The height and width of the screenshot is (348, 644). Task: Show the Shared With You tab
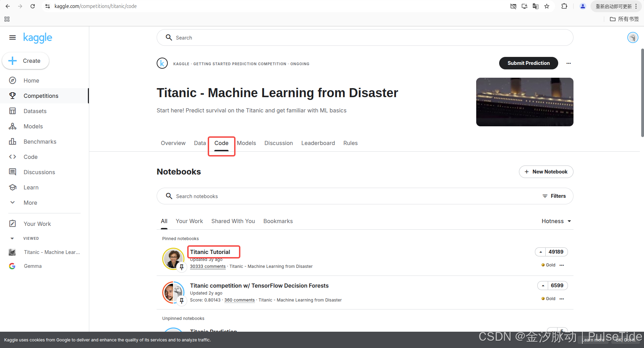click(x=233, y=221)
